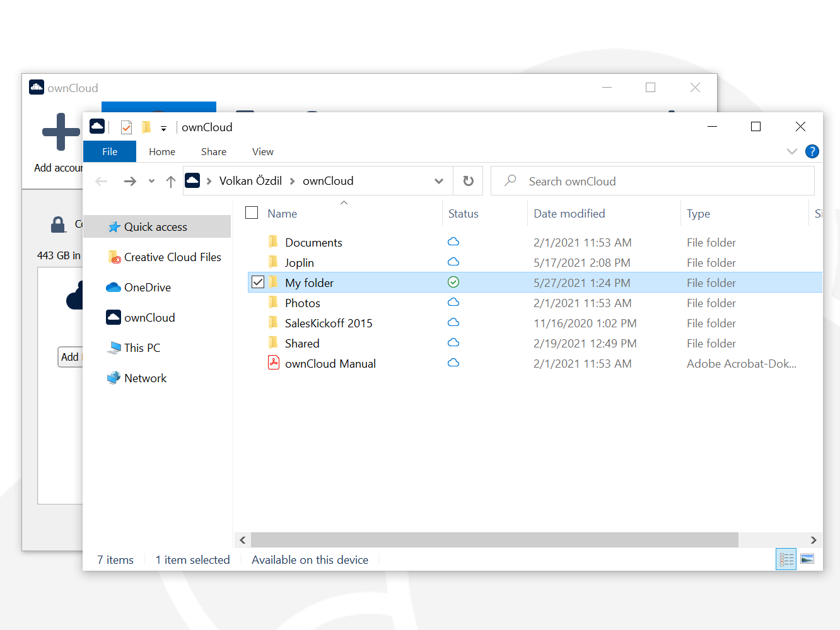
Task: Switch to Large icons view in status bar
Action: 807,559
